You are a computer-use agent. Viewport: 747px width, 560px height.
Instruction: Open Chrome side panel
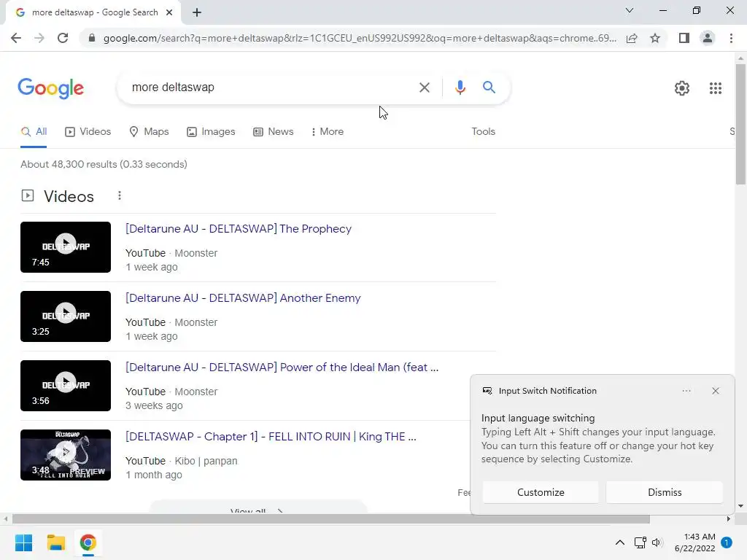click(x=684, y=38)
